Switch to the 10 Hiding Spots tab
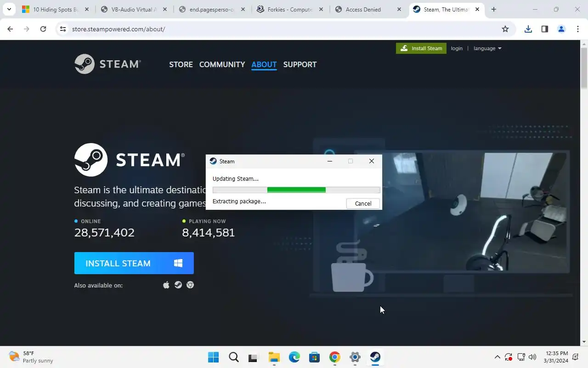 [56, 9]
